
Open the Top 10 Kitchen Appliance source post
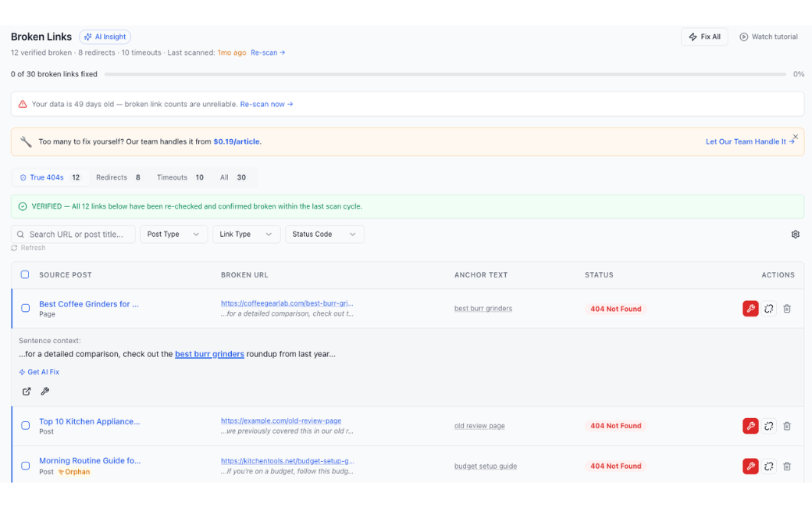click(90, 421)
